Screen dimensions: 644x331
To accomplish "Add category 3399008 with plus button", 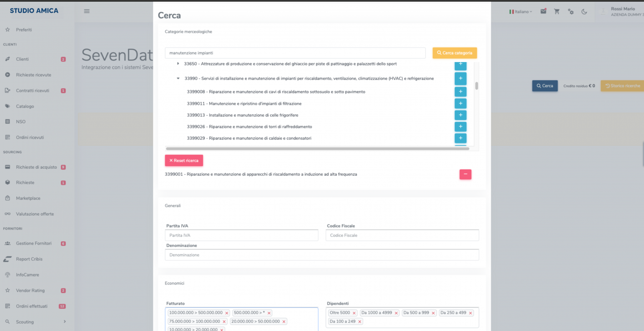I will click(x=461, y=92).
